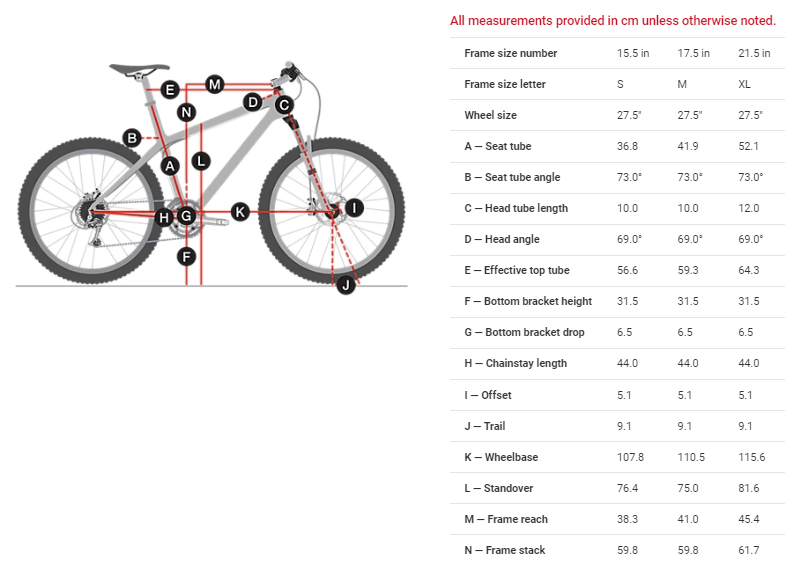Click the 21.5 in frame size column header
Screen dimensions: 794x572
point(754,53)
